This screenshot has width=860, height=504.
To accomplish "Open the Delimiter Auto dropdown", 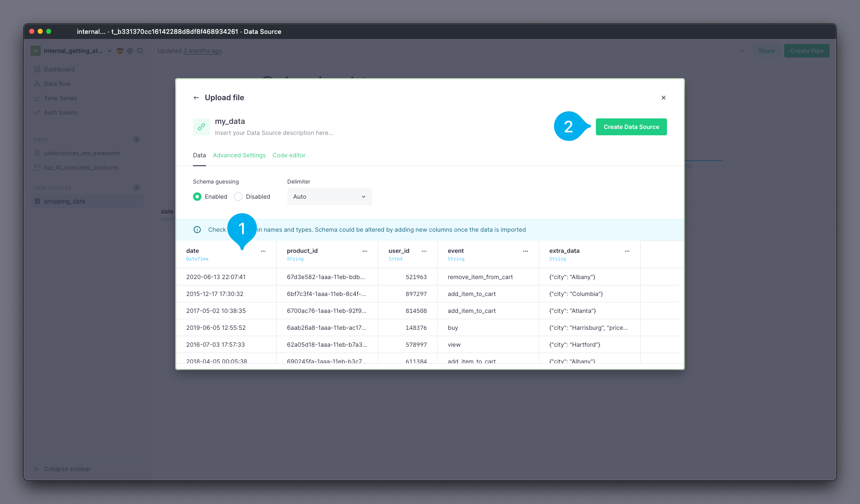I will (329, 197).
